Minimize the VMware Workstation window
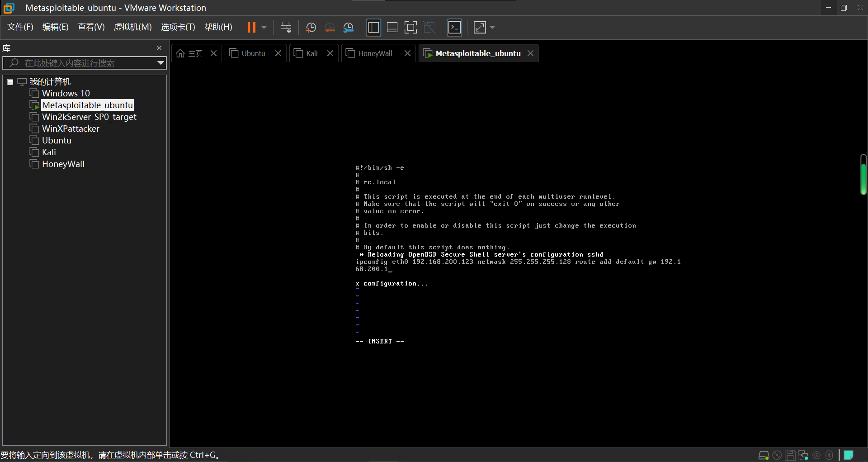 (x=828, y=8)
